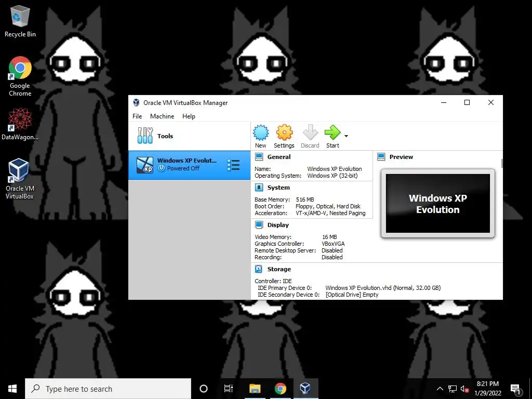The height and width of the screenshot is (399, 532).
Task: Open the Windows Start menu
Action: tap(12, 389)
